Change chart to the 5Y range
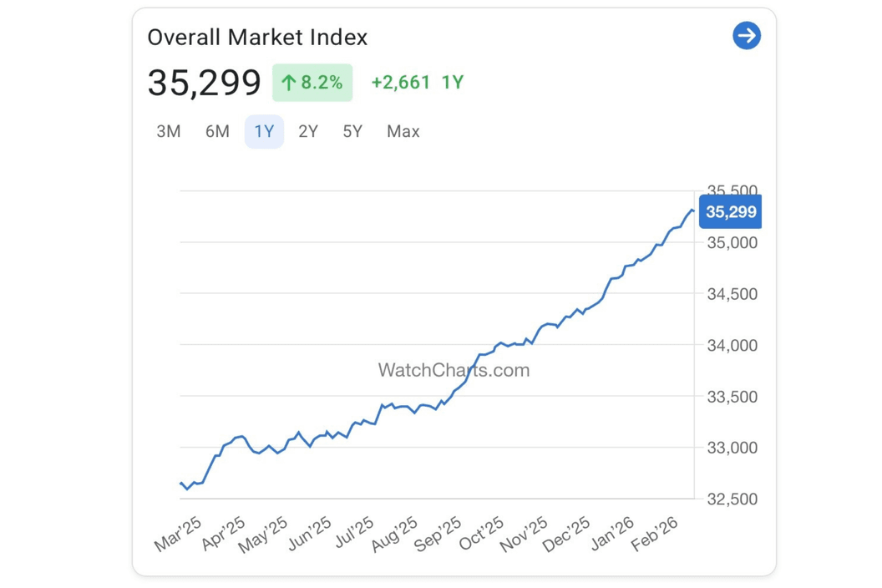The height and width of the screenshot is (588, 882). [352, 132]
